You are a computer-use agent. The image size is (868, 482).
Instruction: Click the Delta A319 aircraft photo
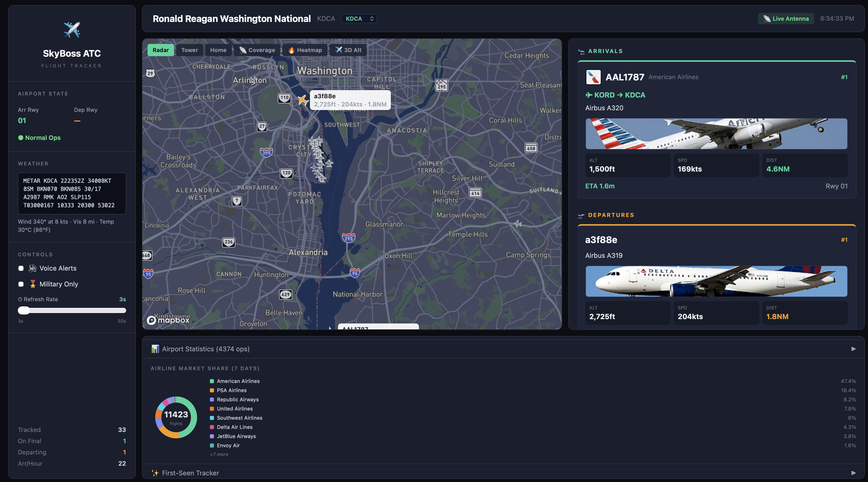point(716,281)
